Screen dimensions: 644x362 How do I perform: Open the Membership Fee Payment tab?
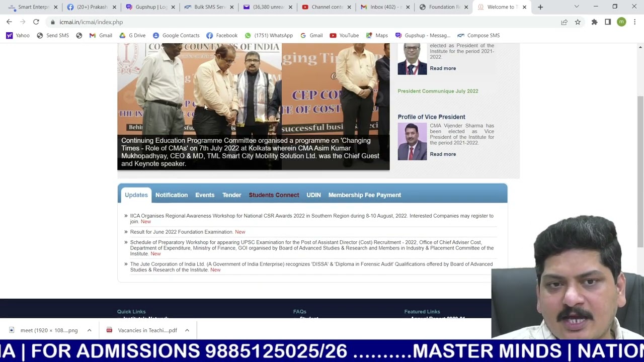tap(365, 195)
